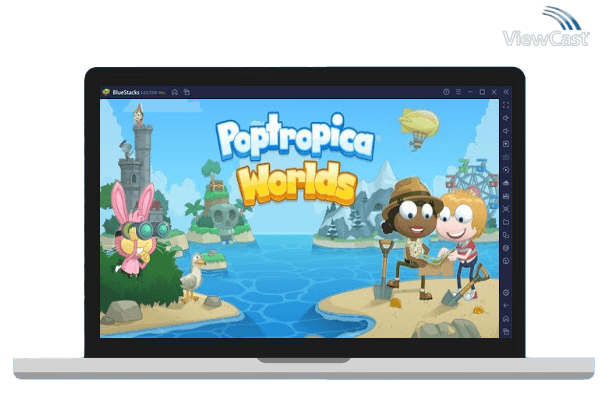Collapse the BlueStacks side toolbar
The height and width of the screenshot is (414, 602).
click(506, 92)
